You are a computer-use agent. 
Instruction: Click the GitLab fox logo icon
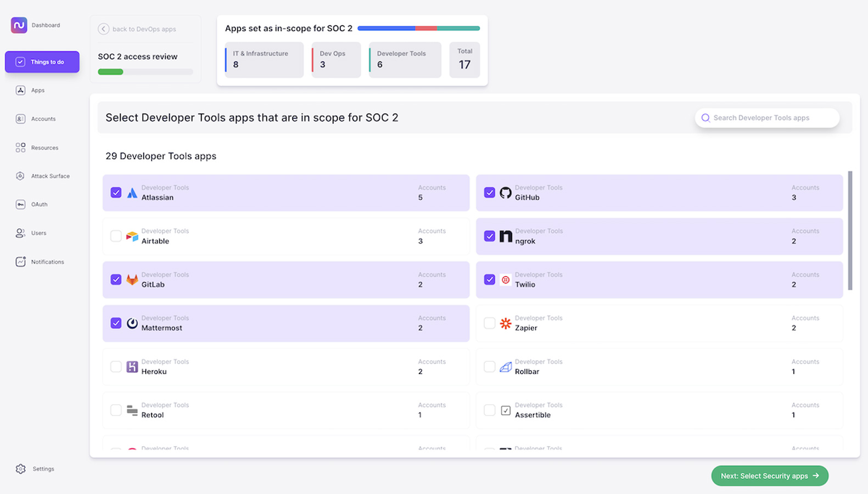(x=132, y=280)
